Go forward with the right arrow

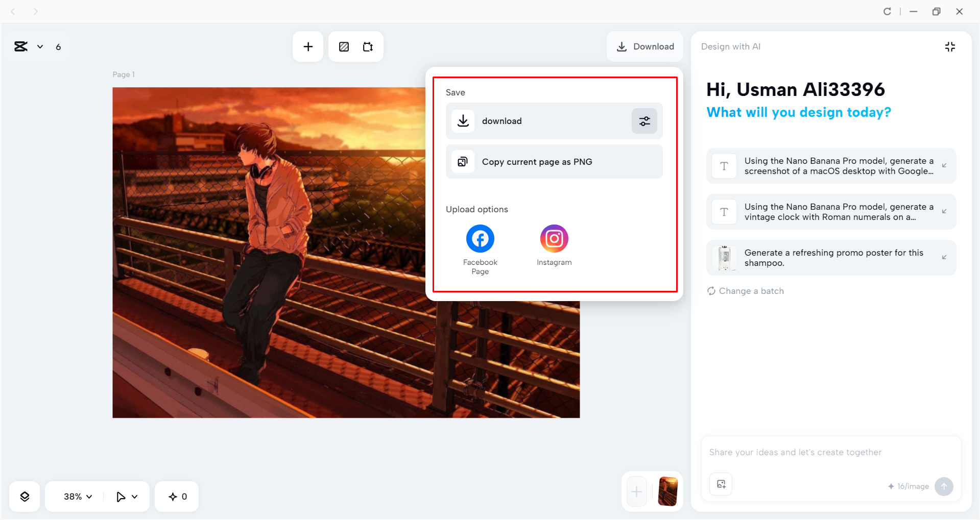(x=35, y=11)
